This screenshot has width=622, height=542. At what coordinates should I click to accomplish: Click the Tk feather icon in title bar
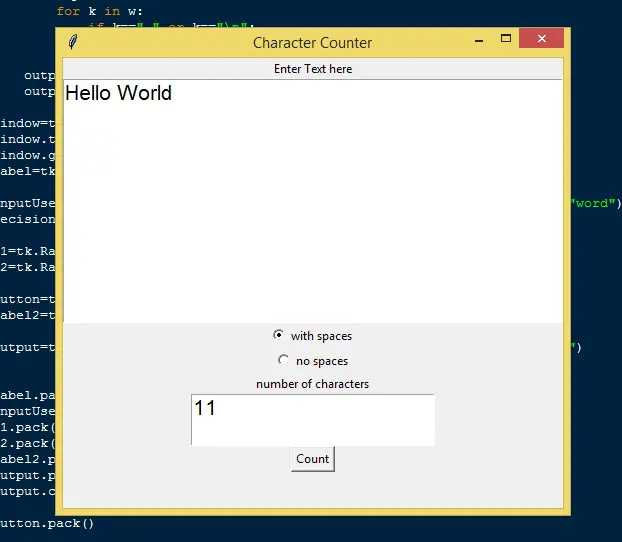pyautogui.click(x=72, y=42)
